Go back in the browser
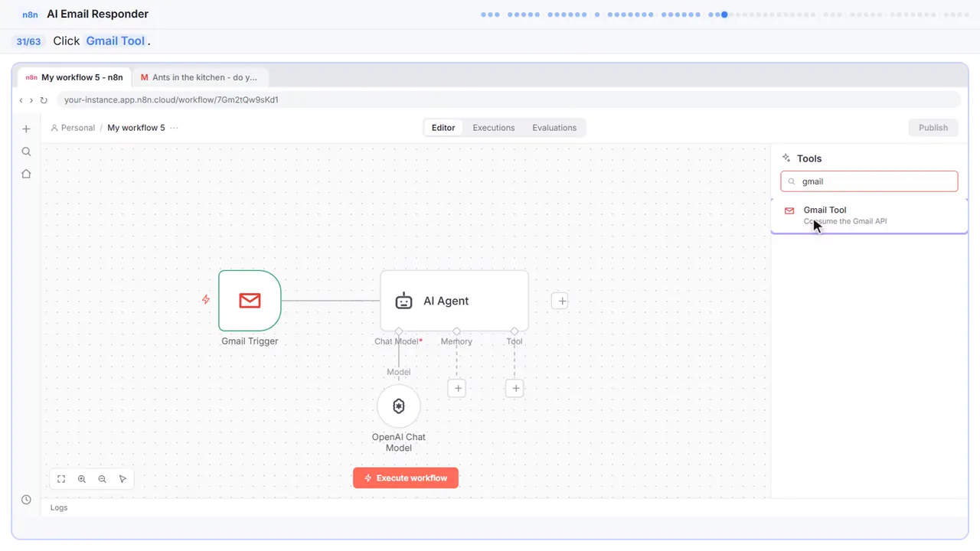Image resolution: width=980 pixels, height=551 pixels. click(x=21, y=100)
